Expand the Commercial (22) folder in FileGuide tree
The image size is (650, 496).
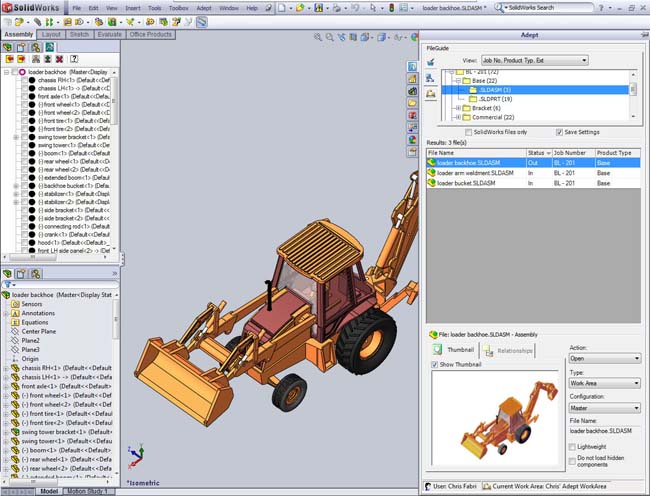[458, 117]
